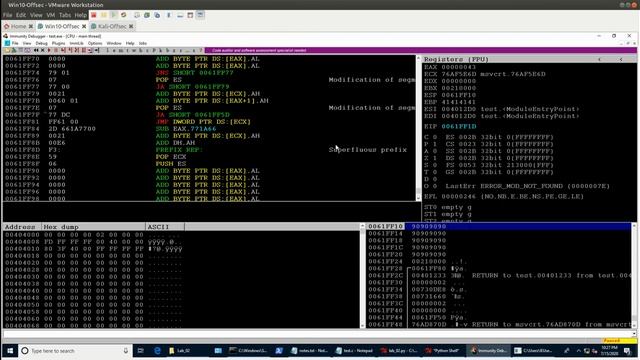
Task: Click the Restart program (rewind) toolbar icon
Action: click(36, 50)
